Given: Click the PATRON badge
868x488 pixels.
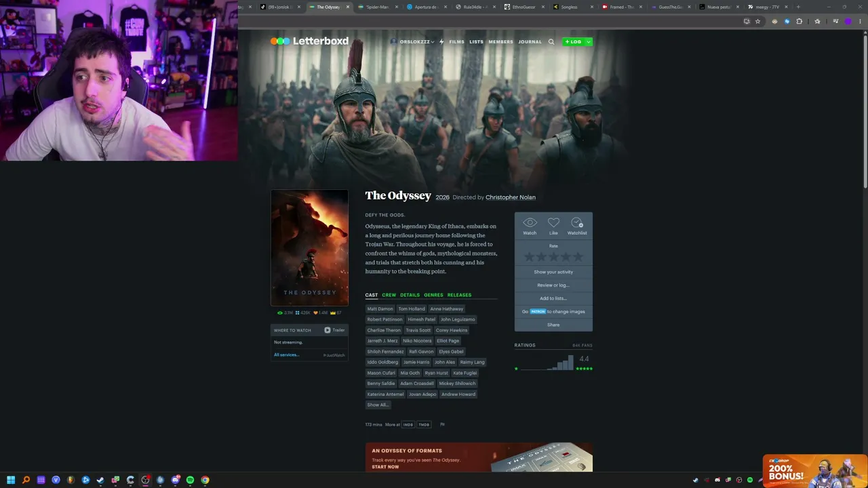Looking at the screenshot, I should 538,312.
